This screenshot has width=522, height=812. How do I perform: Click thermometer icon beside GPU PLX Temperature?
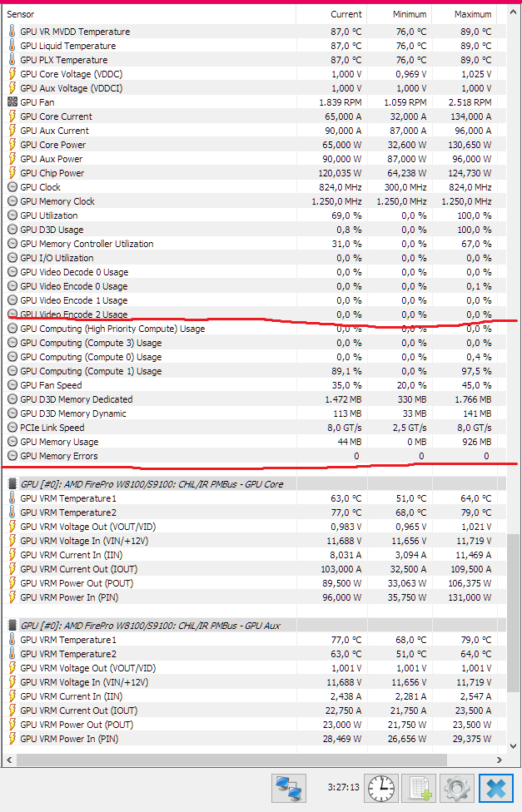pyautogui.click(x=12, y=60)
